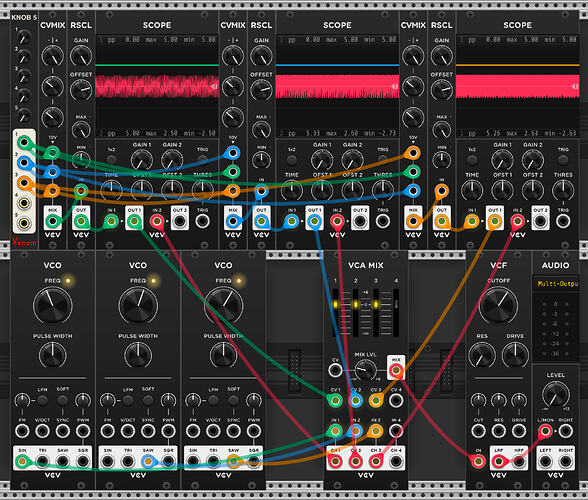
Task: Click the HPF output jack on VCF
Action: coord(519,461)
